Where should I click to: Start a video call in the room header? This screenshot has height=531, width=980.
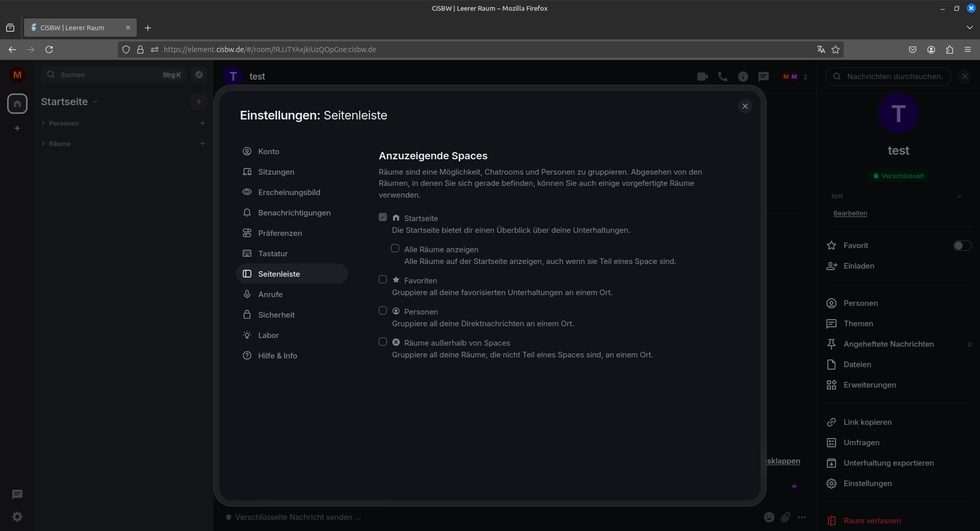point(702,77)
